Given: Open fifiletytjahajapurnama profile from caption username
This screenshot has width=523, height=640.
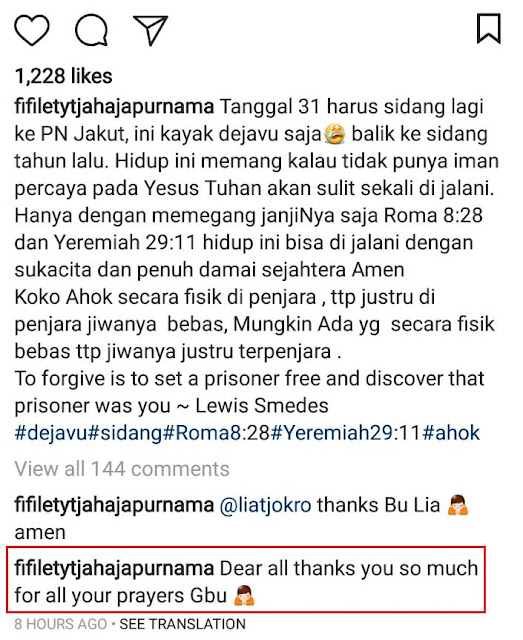Looking at the screenshot, I should 114,107.
